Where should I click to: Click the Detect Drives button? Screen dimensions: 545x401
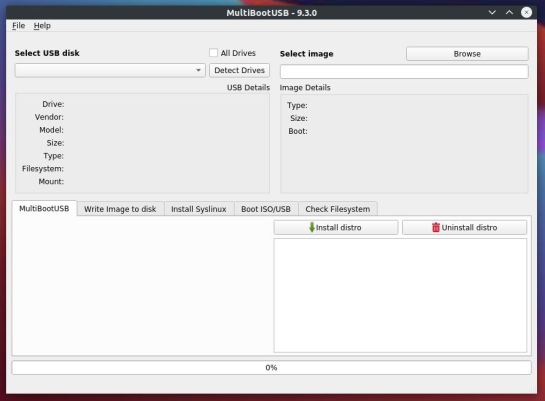click(239, 70)
